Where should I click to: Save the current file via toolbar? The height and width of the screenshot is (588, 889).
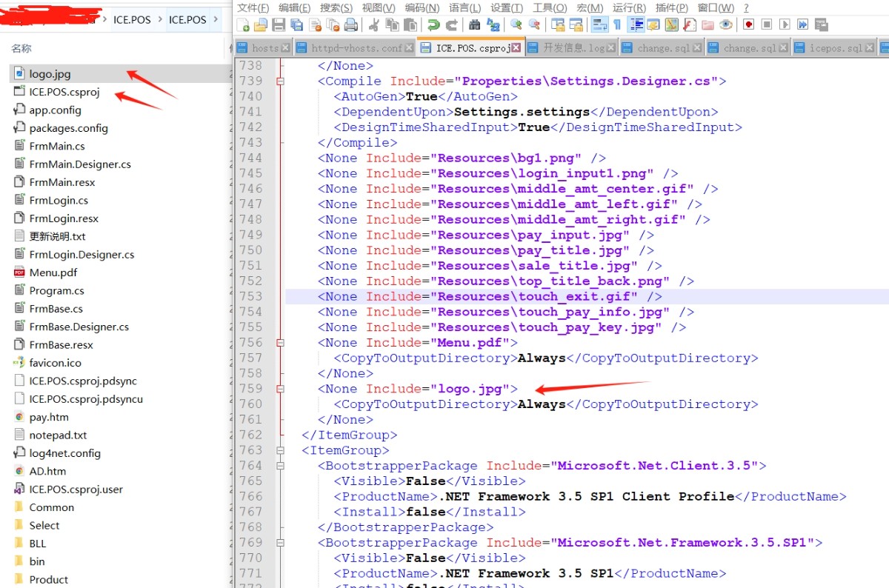tap(279, 24)
